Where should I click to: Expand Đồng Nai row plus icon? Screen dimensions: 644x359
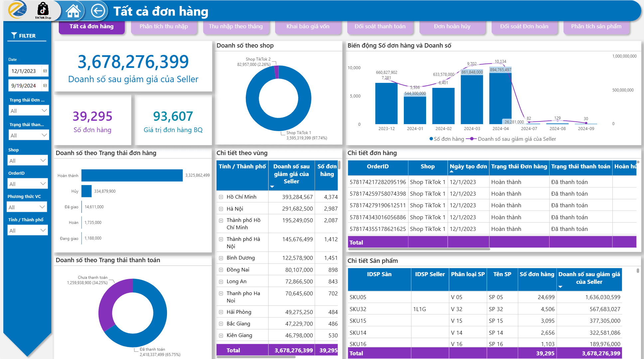221,270
